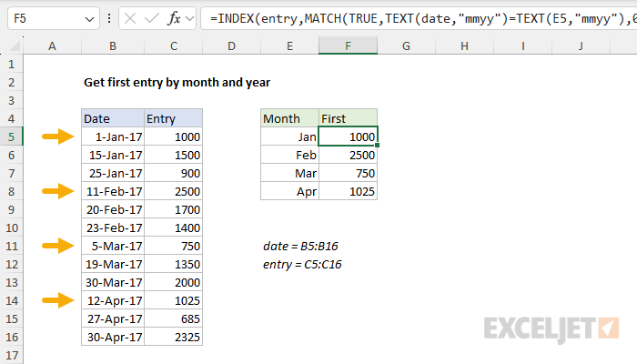
Task: Select the 'Apr' month cell
Action: click(x=289, y=191)
